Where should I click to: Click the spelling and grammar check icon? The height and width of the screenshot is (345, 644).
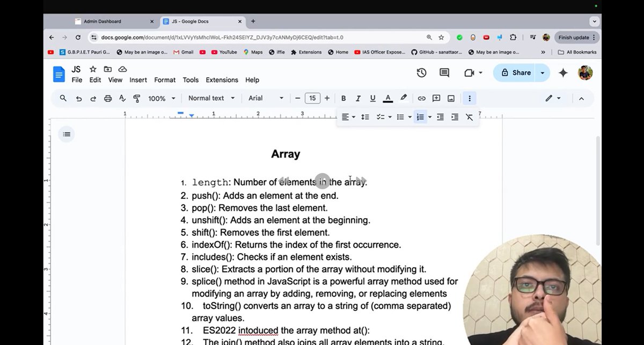coord(122,98)
